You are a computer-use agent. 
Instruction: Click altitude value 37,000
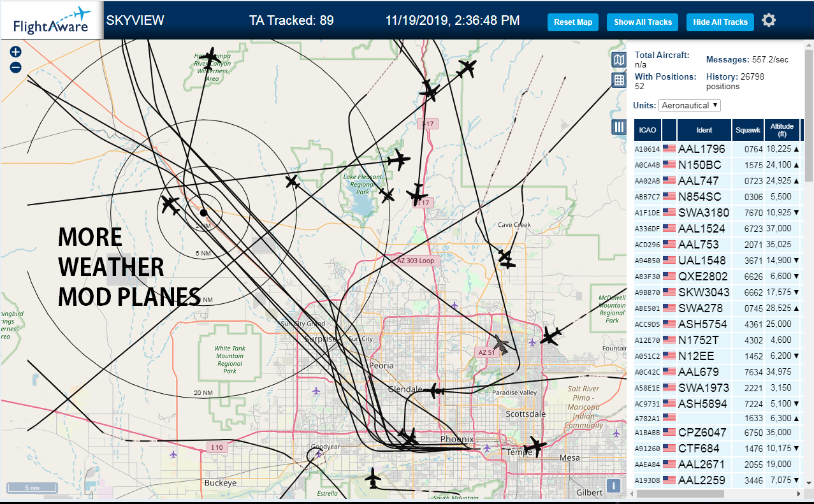(779, 229)
